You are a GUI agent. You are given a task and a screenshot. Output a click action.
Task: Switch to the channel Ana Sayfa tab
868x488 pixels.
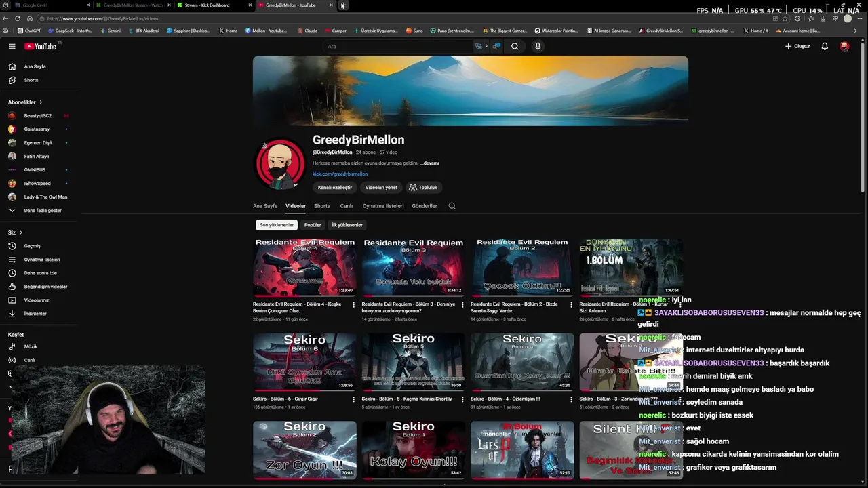(x=265, y=206)
